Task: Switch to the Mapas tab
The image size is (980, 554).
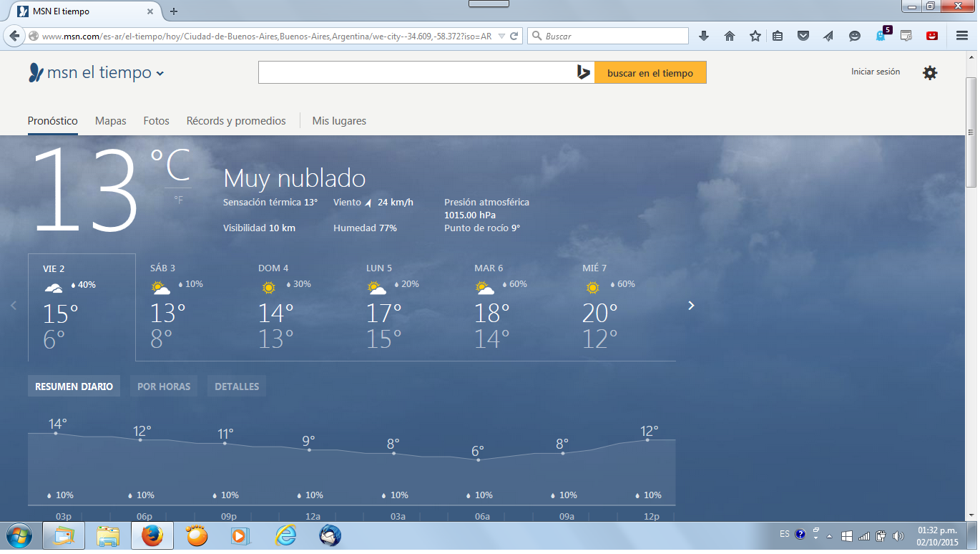Action: [x=111, y=121]
